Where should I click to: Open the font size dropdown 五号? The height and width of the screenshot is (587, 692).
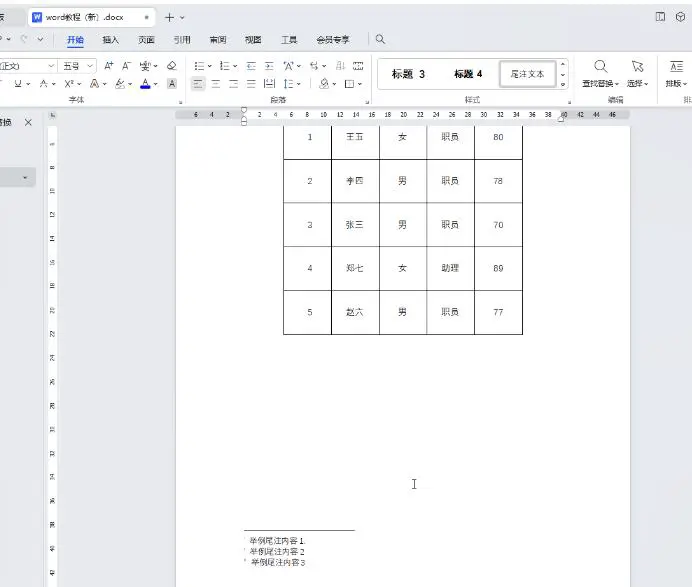(x=90, y=66)
